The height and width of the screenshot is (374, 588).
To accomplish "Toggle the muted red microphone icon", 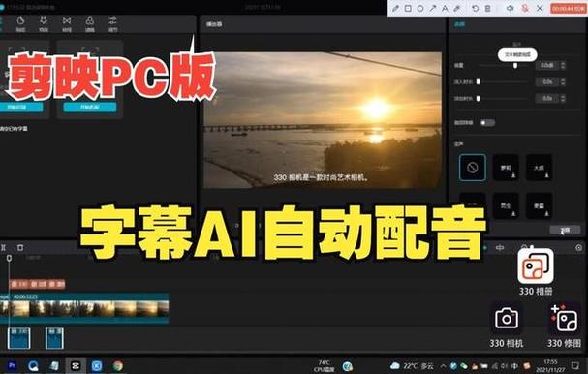I will (x=525, y=8).
